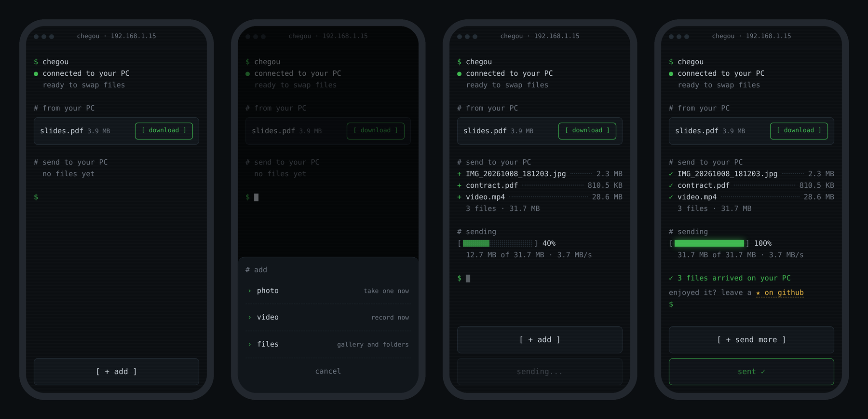The image size is (868, 419).
Task: Download slides.pdf on the 40% sending screen
Action: (x=587, y=131)
